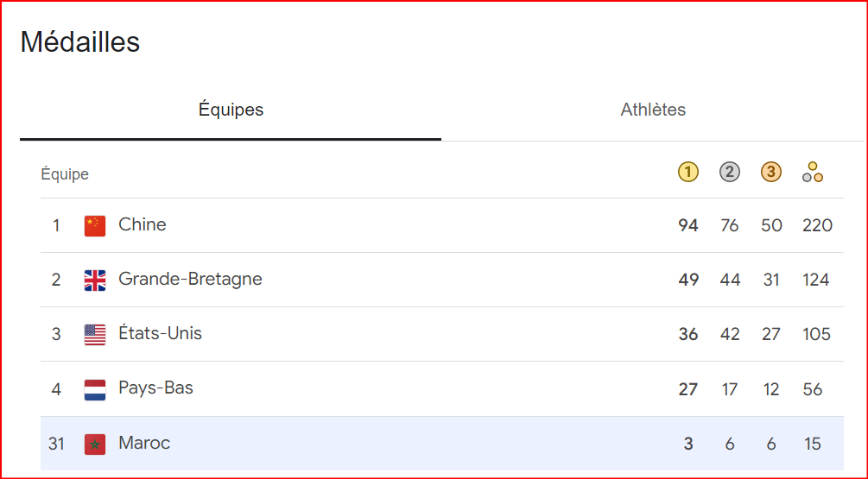Click China's total of 220 medals

click(817, 225)
